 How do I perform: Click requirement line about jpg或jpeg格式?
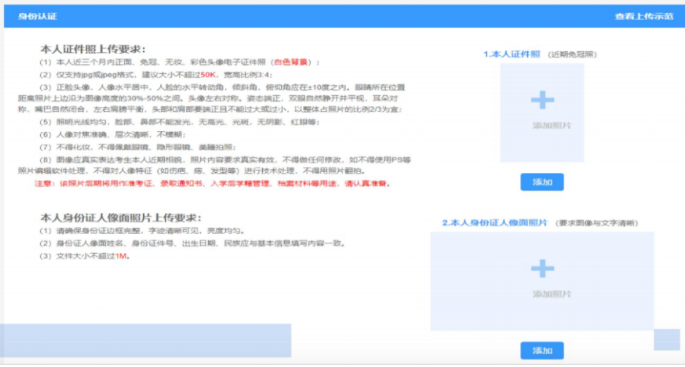(156, 75)
